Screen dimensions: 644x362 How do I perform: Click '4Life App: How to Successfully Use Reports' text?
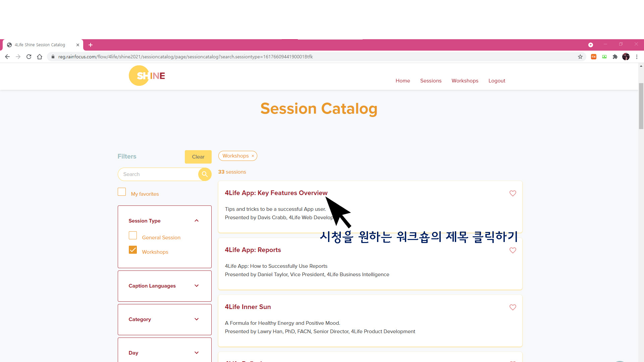tap(276, 266)
